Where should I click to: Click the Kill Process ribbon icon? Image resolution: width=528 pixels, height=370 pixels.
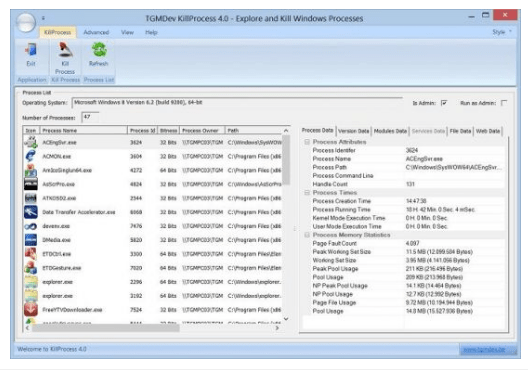[65, 50]
